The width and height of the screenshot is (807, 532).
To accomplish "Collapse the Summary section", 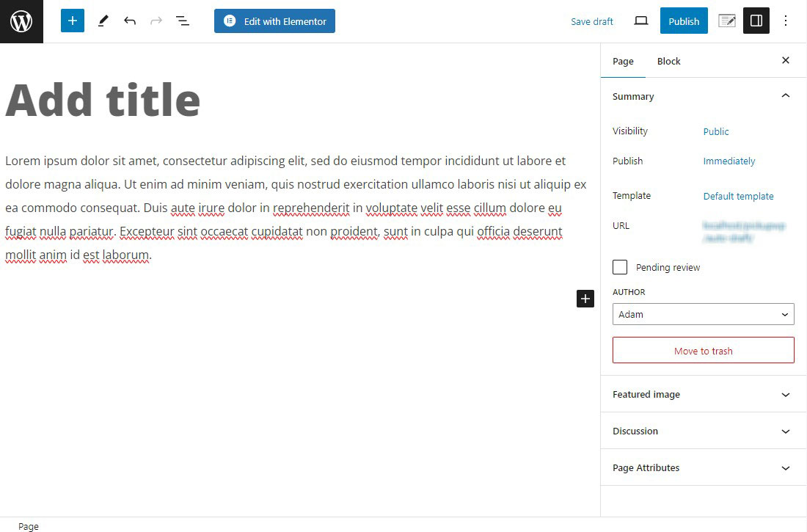I will click(703, 96).
